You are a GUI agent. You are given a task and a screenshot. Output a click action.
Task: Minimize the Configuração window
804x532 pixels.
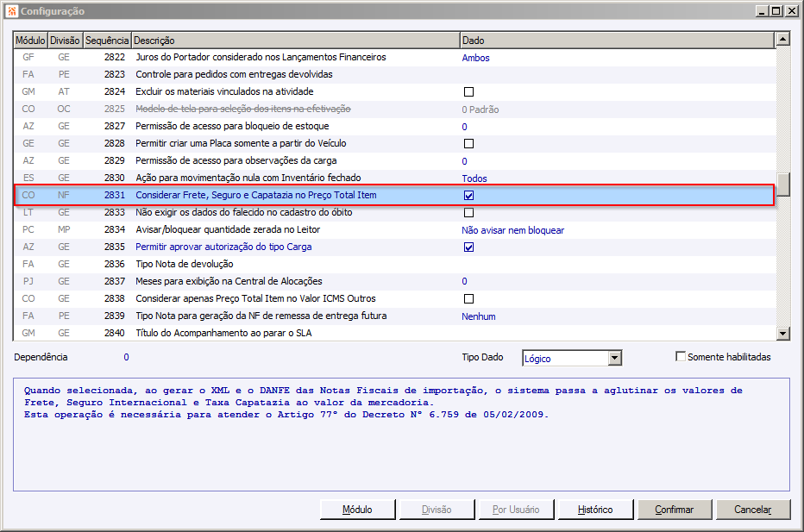pos(762,10)
